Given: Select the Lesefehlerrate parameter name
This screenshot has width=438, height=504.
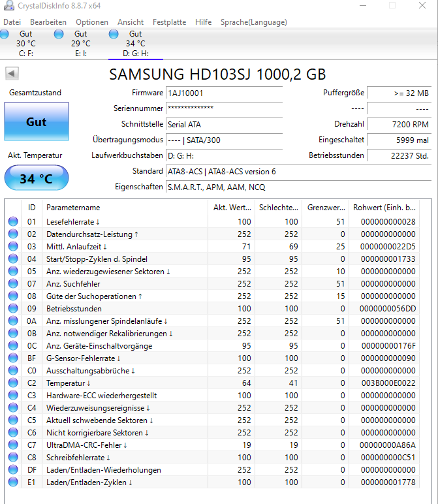Looking at the screenshot, I should (73, 222).
